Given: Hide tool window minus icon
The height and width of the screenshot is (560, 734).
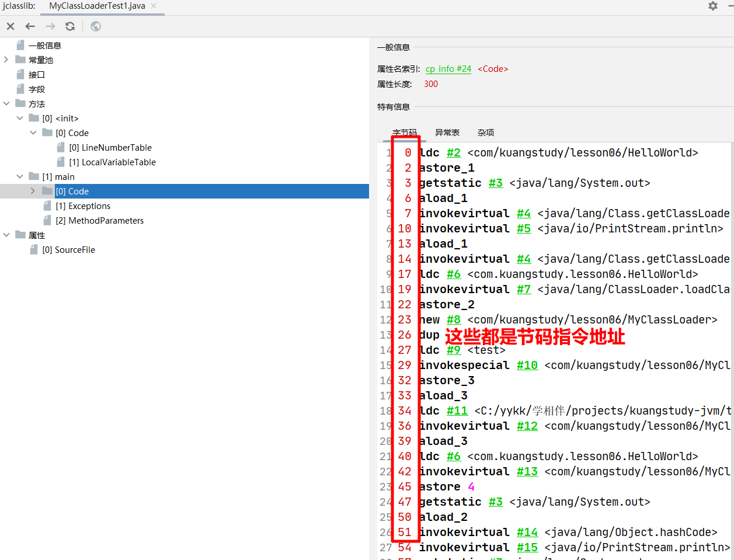Looking at the screenshot, I should (730, 6).
